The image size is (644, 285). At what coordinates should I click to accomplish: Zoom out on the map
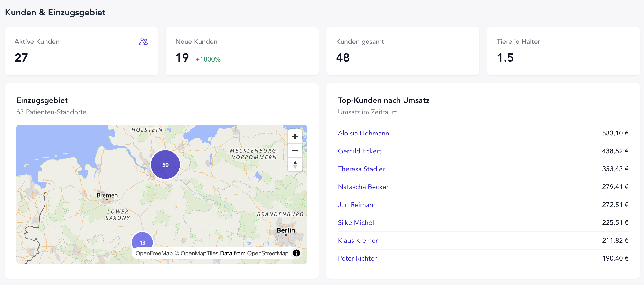click(x=295, y=151)
